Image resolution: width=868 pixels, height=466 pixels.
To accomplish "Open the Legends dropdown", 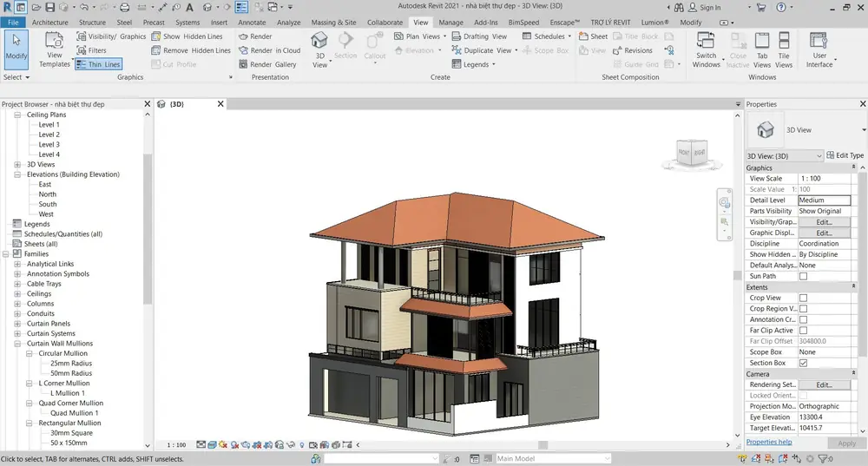I will tap(473, 64).
